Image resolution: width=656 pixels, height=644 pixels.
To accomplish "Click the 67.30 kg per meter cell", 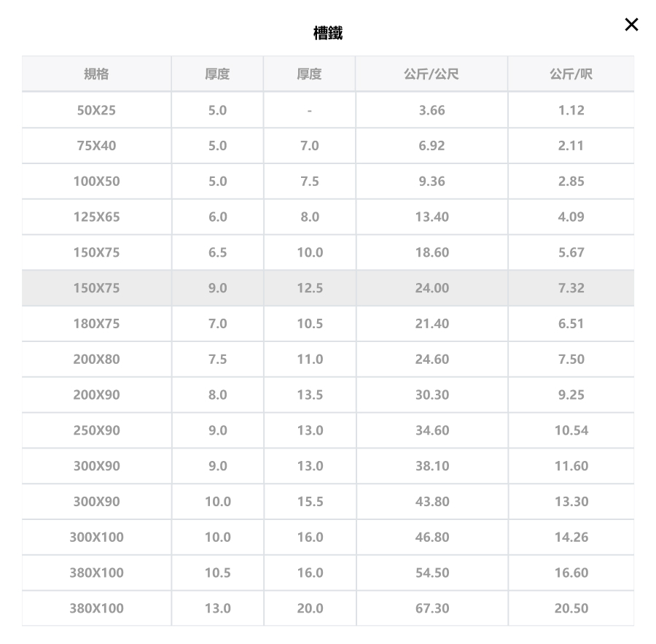I will tap(432, 608).
